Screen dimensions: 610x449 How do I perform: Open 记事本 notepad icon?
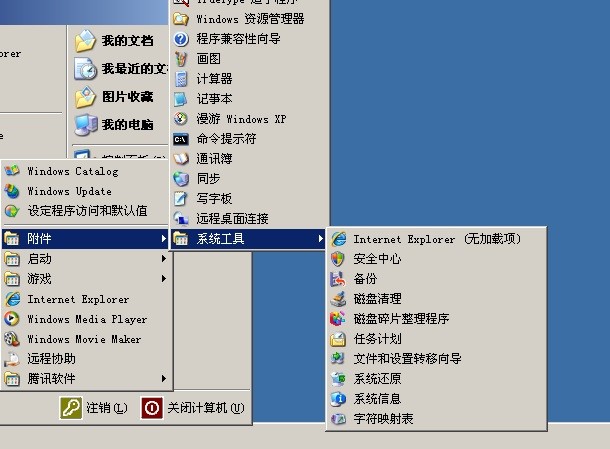[181, 99]
